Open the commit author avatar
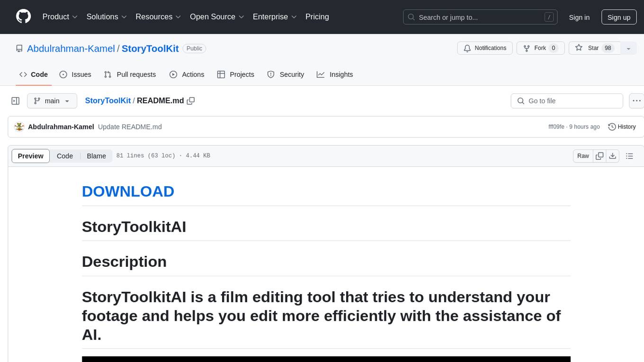 tap(19, 127)
